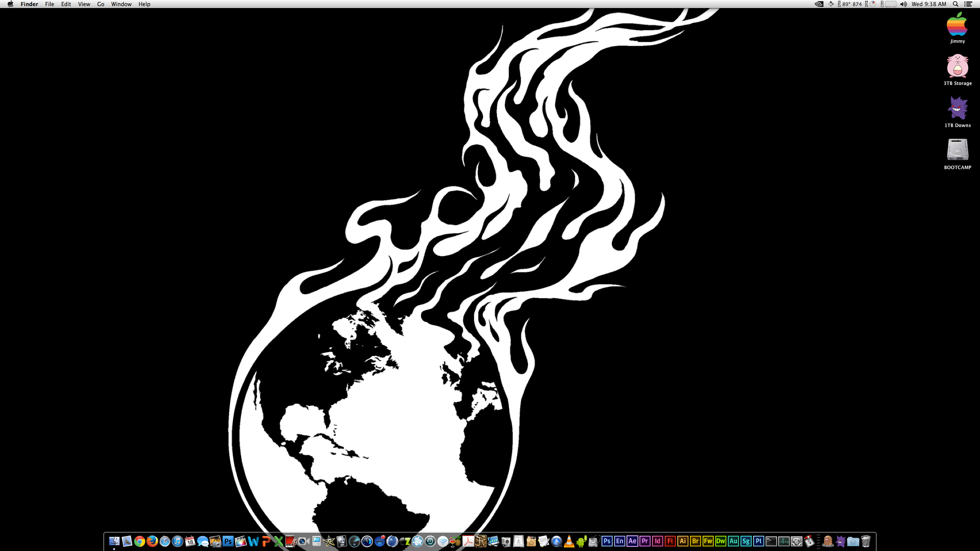Open the Edit menu

pos(66,4)
